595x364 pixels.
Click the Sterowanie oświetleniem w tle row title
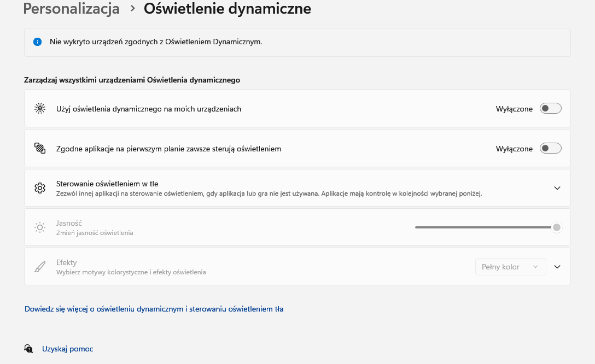click(107, 184)
